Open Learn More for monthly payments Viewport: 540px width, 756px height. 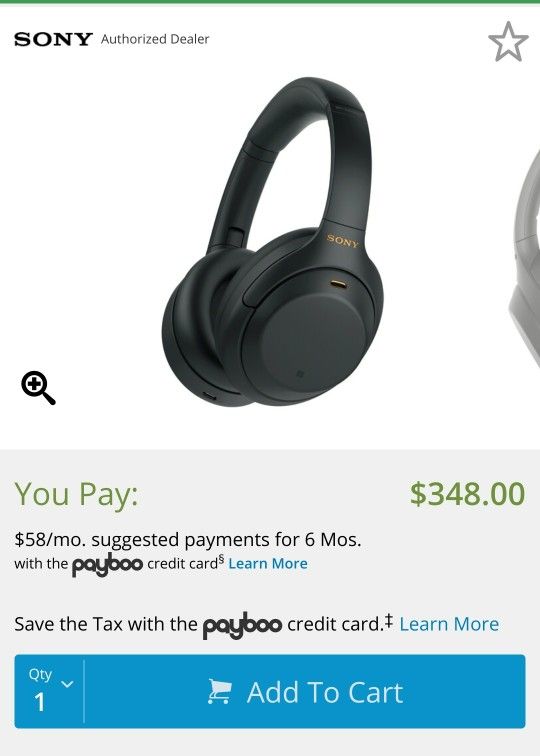[268, 564]
